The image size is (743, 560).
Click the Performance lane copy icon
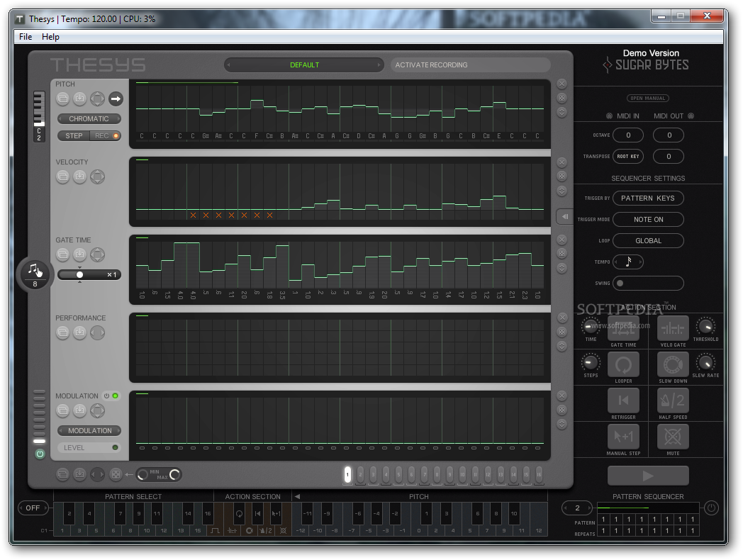point(62,332)
